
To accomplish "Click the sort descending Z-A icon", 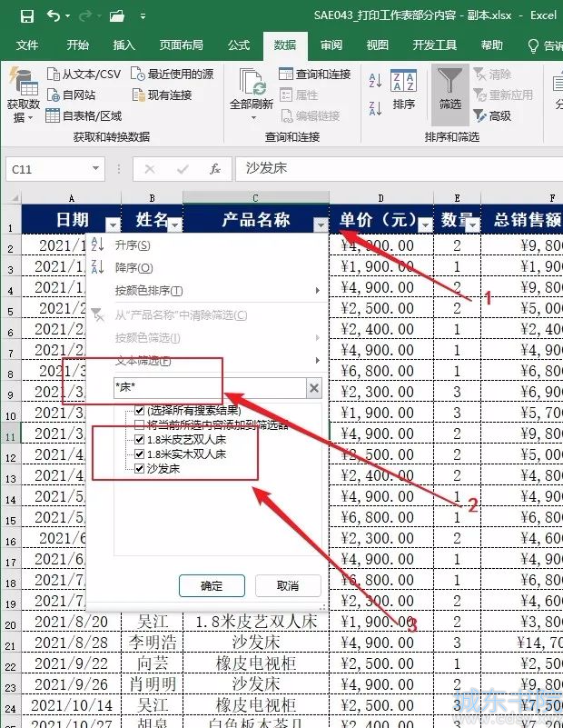I will click(375, 108).
